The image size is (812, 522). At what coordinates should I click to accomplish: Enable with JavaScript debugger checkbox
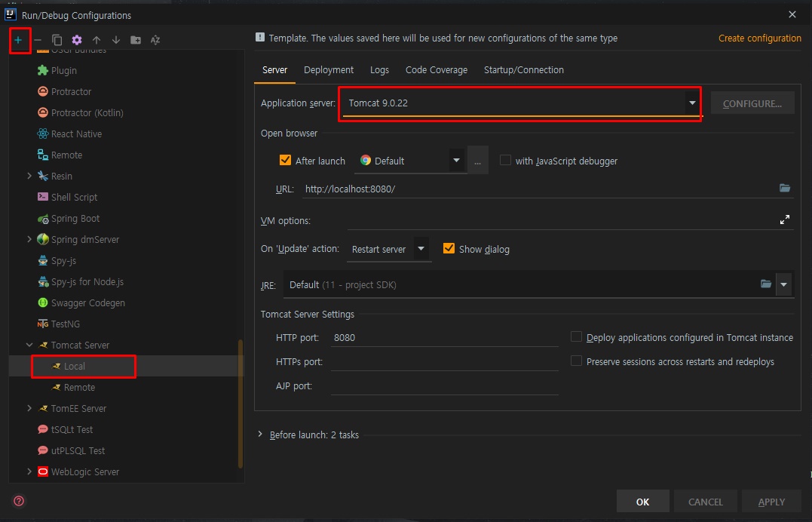click(x=505, y=160)
